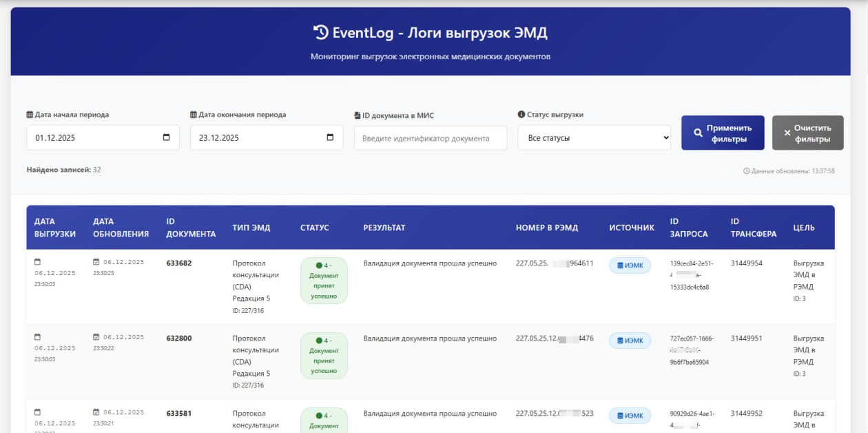868x433 pixels.
Task: Focus the ID документа в МИС field
Action: click(x=430, y=138)
